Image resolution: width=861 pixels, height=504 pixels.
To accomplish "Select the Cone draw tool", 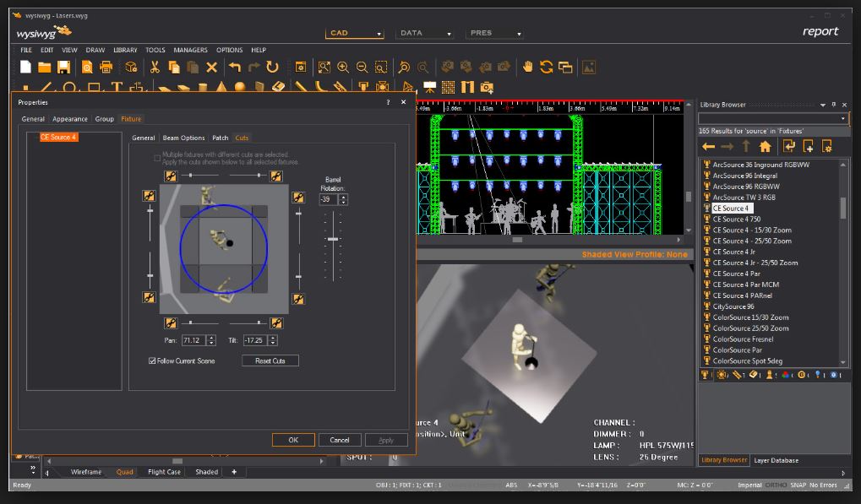I will pyautogui.click(x=221, y=87).
